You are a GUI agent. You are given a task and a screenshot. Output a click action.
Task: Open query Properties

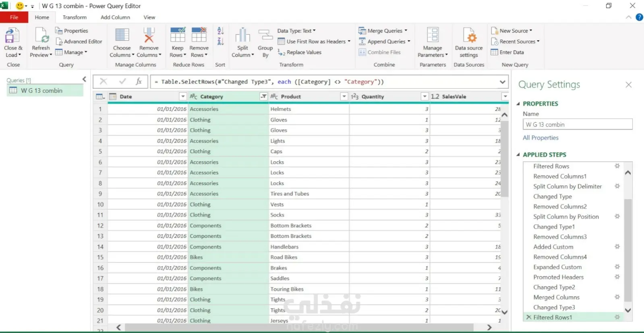[71, 31]
